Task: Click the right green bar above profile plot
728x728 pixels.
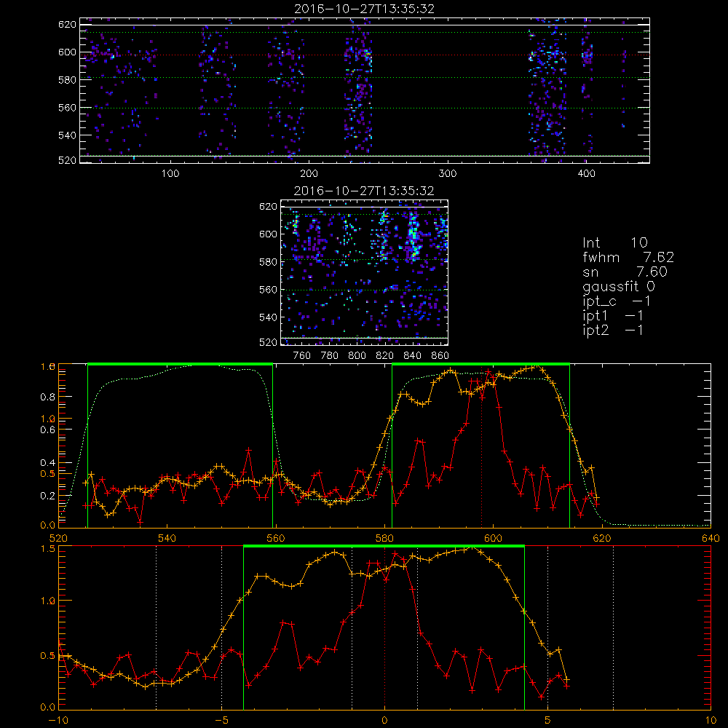Action: [x=481, y=364]
